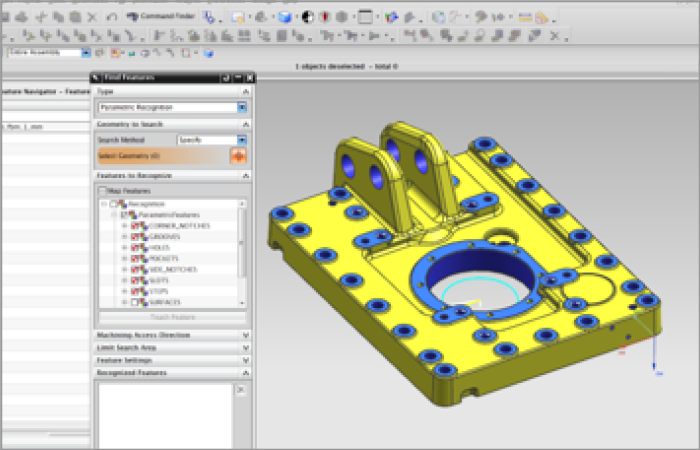Image resolution: width=700 pixels, height=450 pixels.
Task: Click the feature tree vertical scrollbar
Action: tap(242, 243)
